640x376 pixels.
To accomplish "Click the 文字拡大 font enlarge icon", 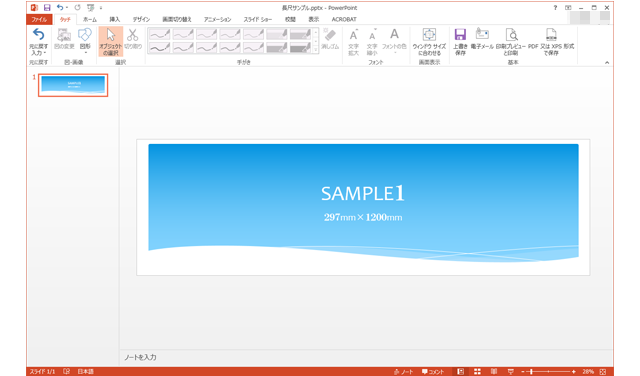I will pyautogui.click(x=353, y=41).
